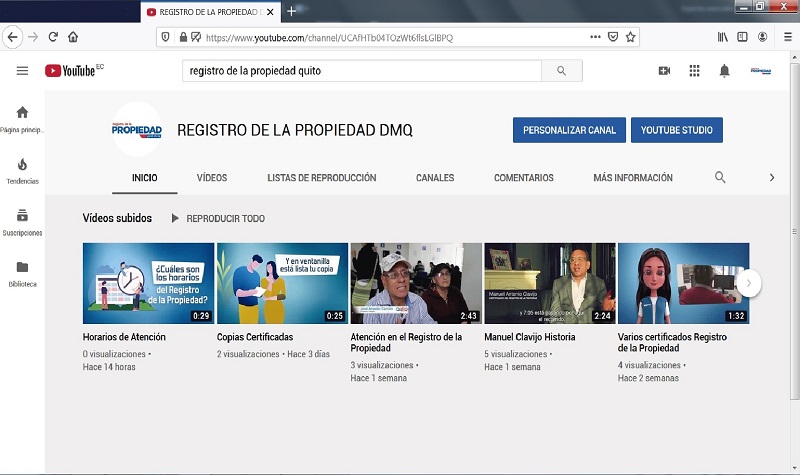800x475 pixels.
Task: Click the browser forward arrow
Action: (x=33, y=37)
